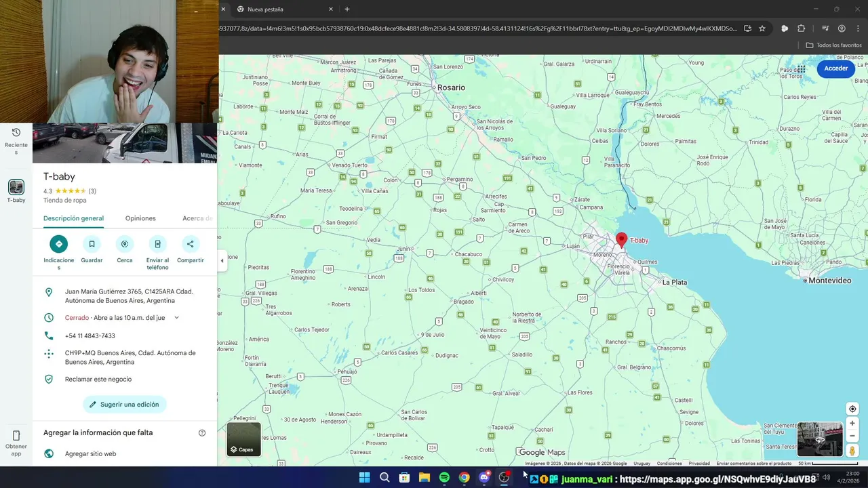Click the Compartir share icon

coord(191,244)
